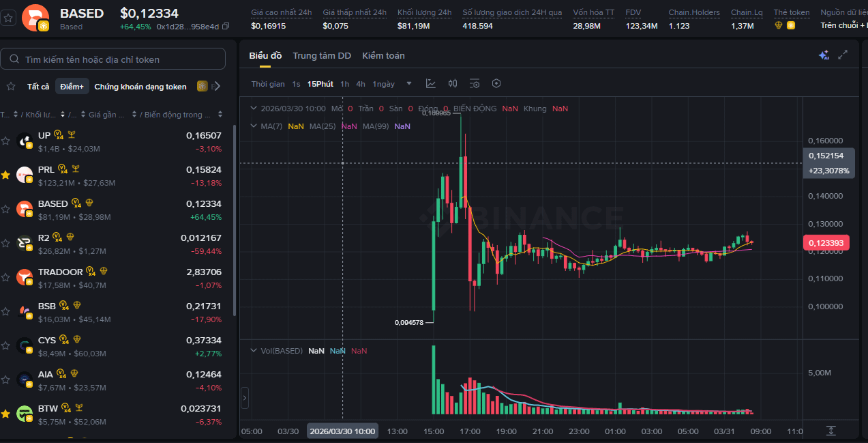868x443 pixels.
Task: Collapse the MA(7) indicator legend
Action: (254, 126)
